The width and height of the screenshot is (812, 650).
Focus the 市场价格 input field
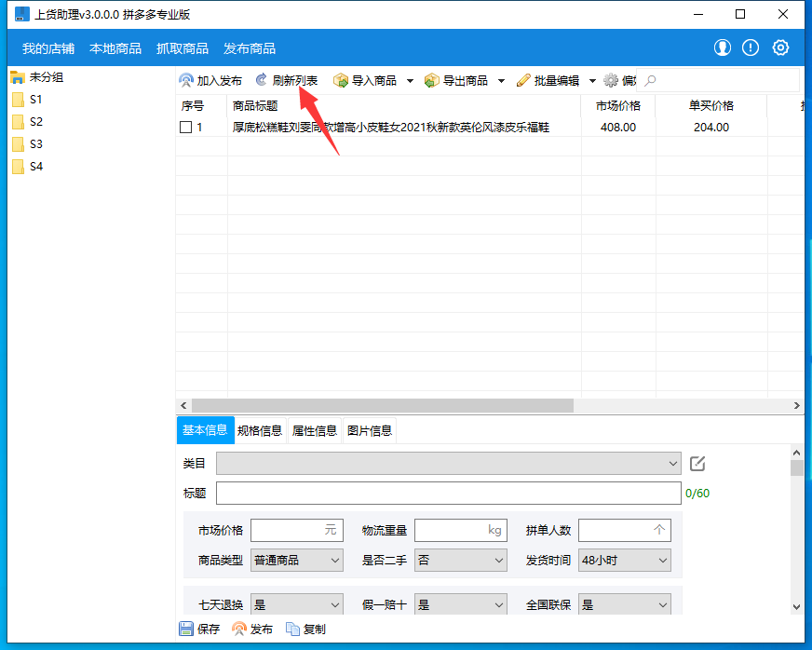(297, 531)
